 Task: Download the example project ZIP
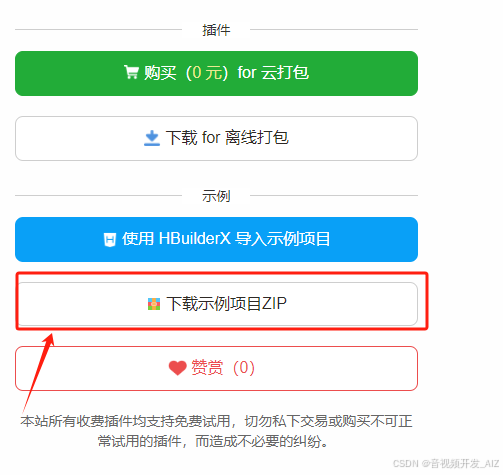218,304
